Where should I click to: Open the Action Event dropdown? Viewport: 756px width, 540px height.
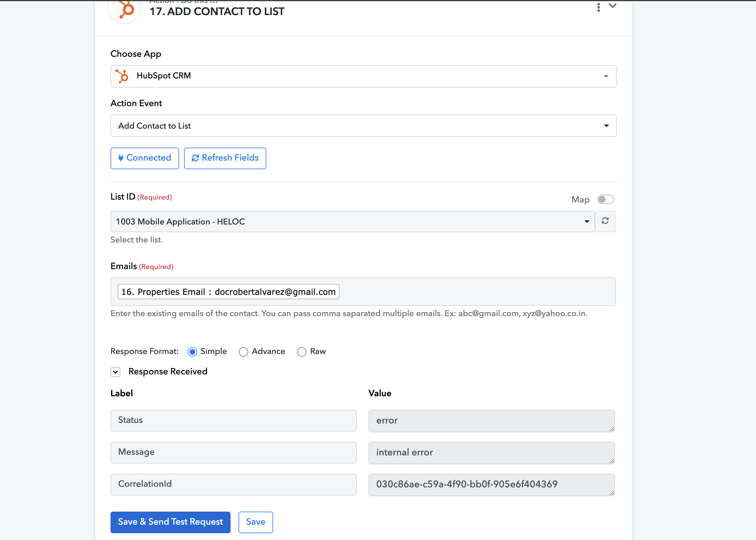[x=363, y=126]
